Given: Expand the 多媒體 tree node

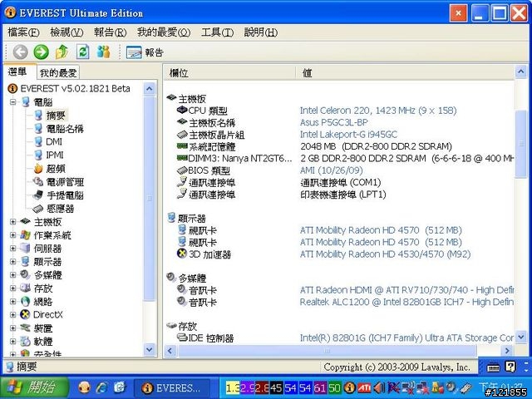Looking at the screenshot, I should click(13, 275).
